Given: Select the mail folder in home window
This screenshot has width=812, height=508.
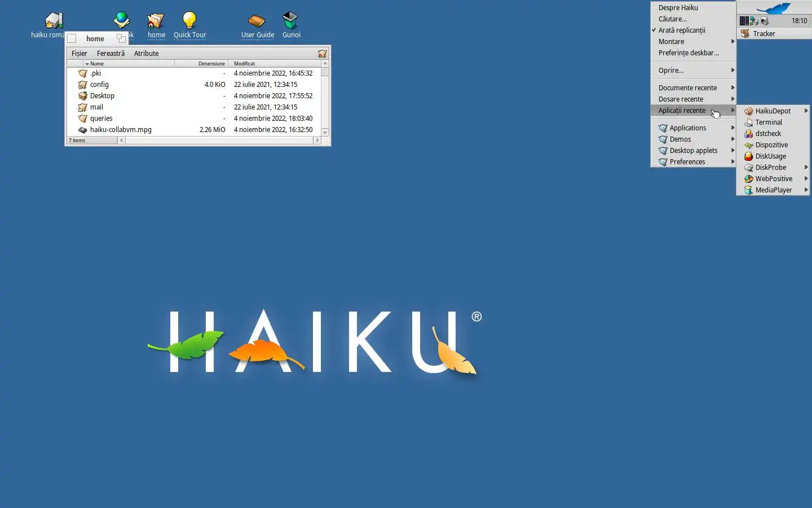Looking at the screenshot, I should click(91, 107).
